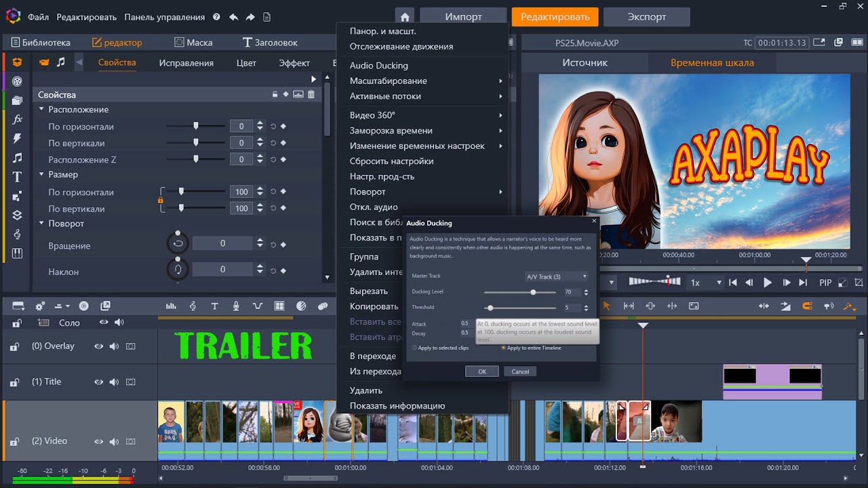Screen dimensions: 868x488
Task: Click the По горизонтали position value field
Action: click(x=241, y=127)
